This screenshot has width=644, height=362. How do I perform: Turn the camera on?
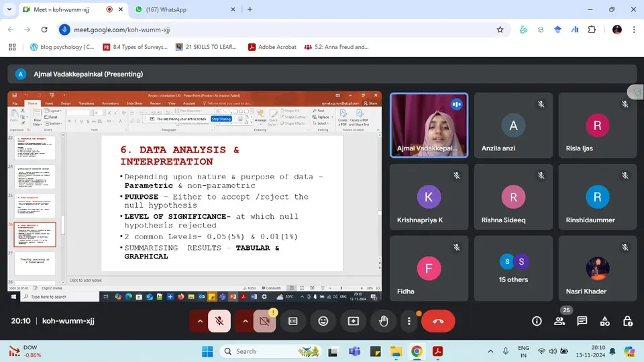264,321
